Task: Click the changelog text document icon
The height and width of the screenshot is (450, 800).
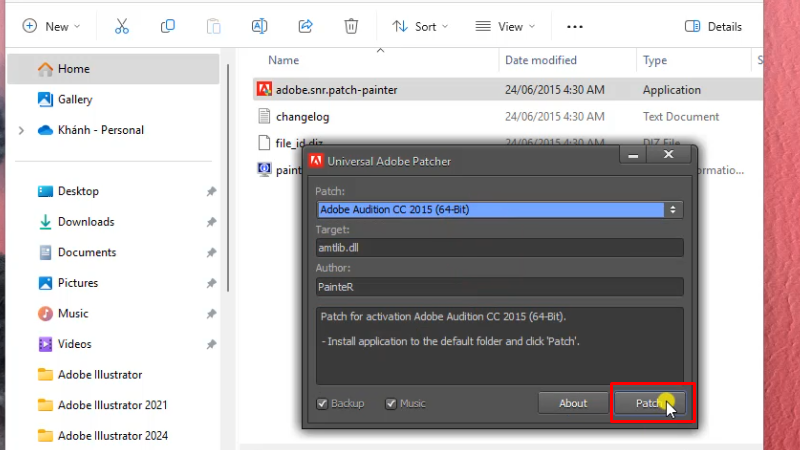Action: (264, 116)
